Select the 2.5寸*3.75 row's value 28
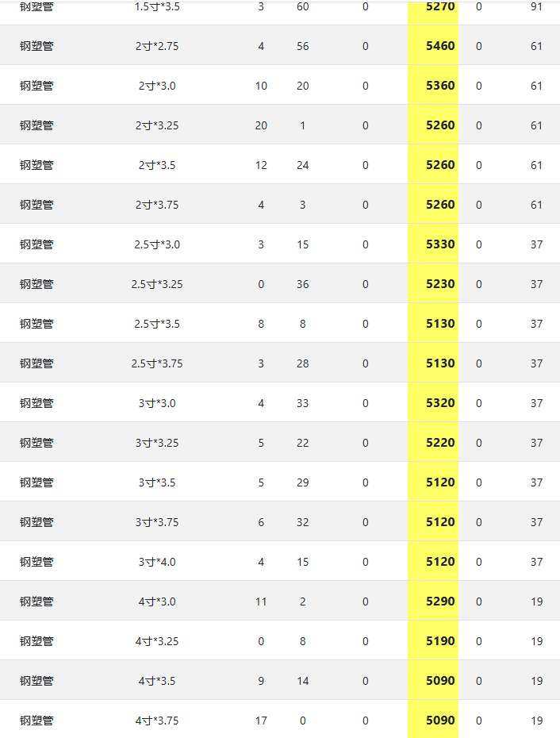 coord(302,363)
